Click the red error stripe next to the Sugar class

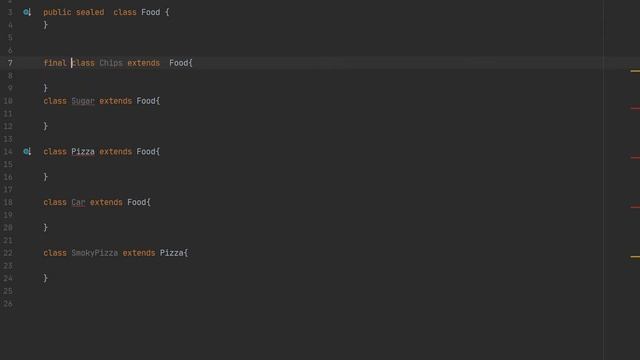tap(635, 108)
